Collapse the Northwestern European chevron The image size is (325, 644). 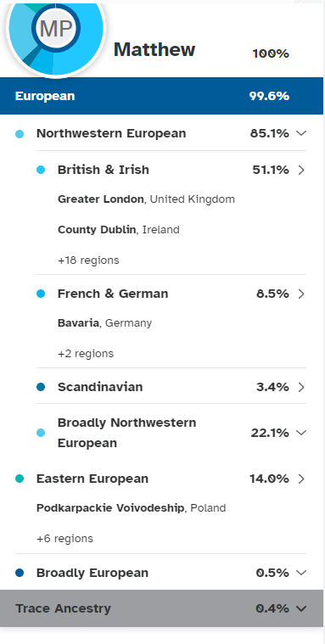click(x=301, y=133)
